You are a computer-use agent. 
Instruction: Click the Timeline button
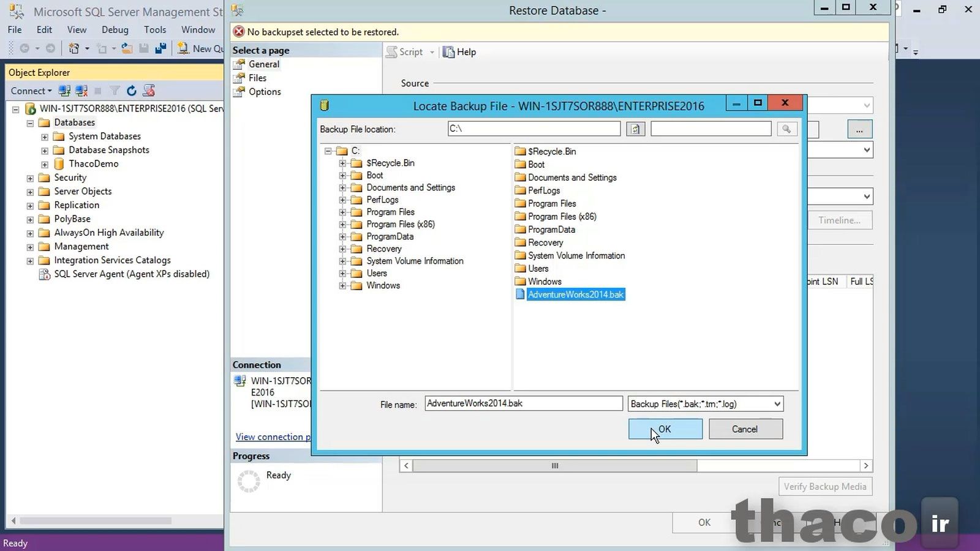(x=839, y=220)
